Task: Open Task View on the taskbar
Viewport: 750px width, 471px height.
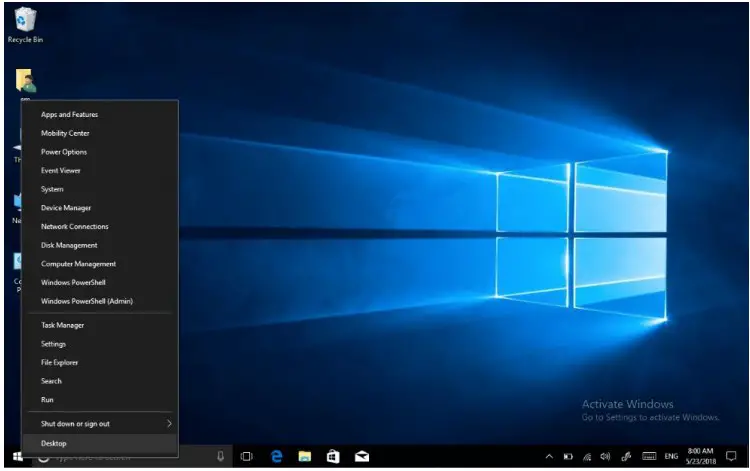Action: click(247, 457)
